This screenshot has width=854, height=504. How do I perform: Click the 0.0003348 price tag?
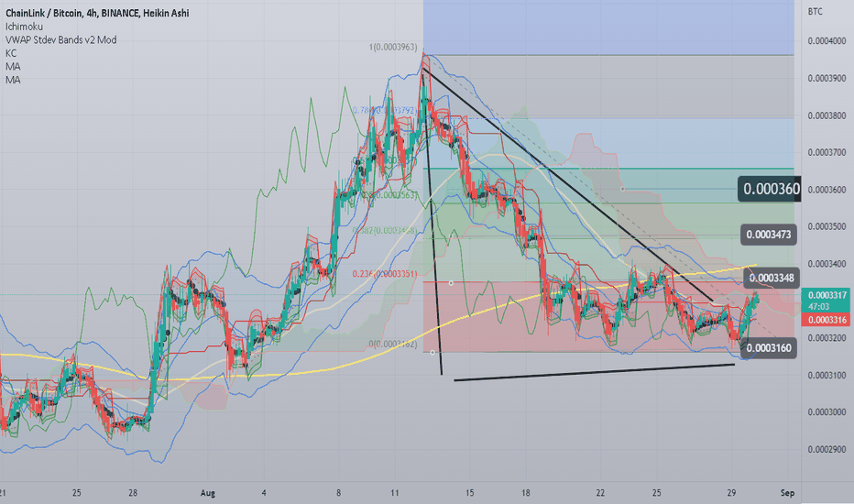(770, 278)
